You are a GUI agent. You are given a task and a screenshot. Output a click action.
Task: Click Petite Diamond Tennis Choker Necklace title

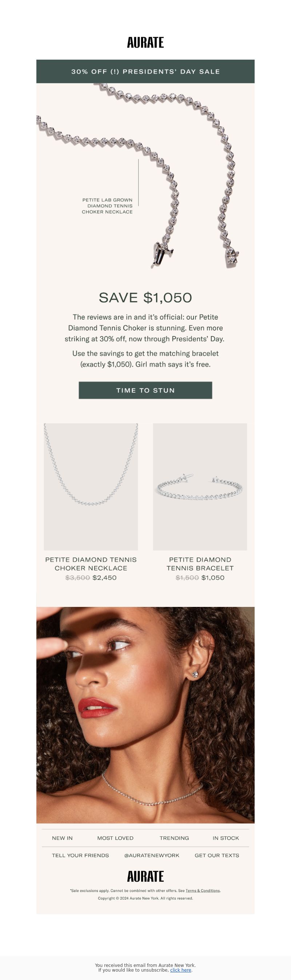point(91,564)
